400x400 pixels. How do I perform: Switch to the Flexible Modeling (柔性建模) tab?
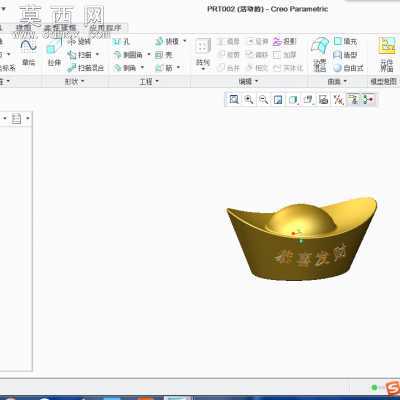[x=60, y=28]
